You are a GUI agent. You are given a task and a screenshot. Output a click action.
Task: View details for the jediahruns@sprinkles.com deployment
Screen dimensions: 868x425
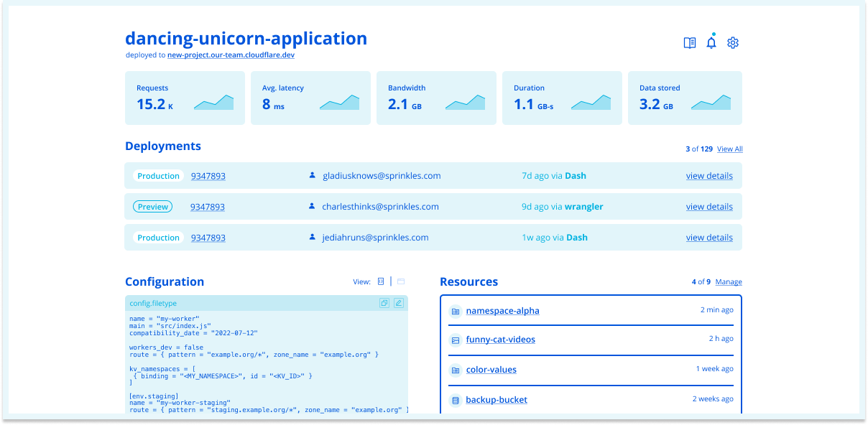tap(709, 238)
